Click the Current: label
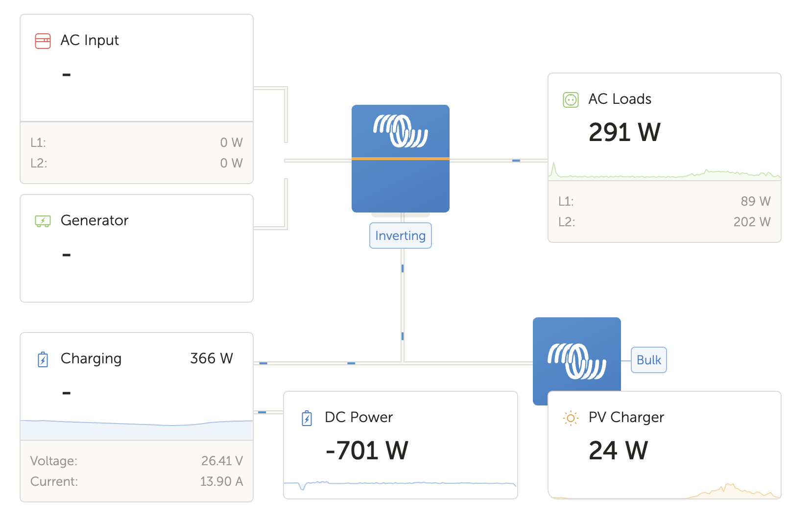Screen dimensions: 812x522 (54, 481)
